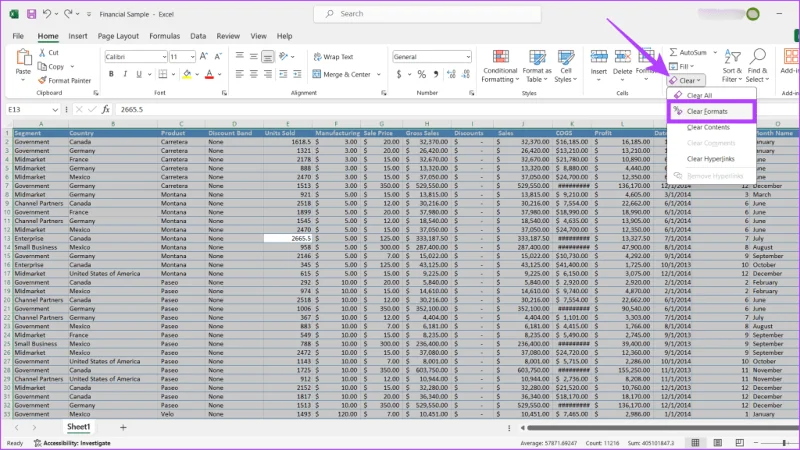This screenshot has width=800, height=450.
Task: Increase decimal places
Action: click(x=451, y=74)
